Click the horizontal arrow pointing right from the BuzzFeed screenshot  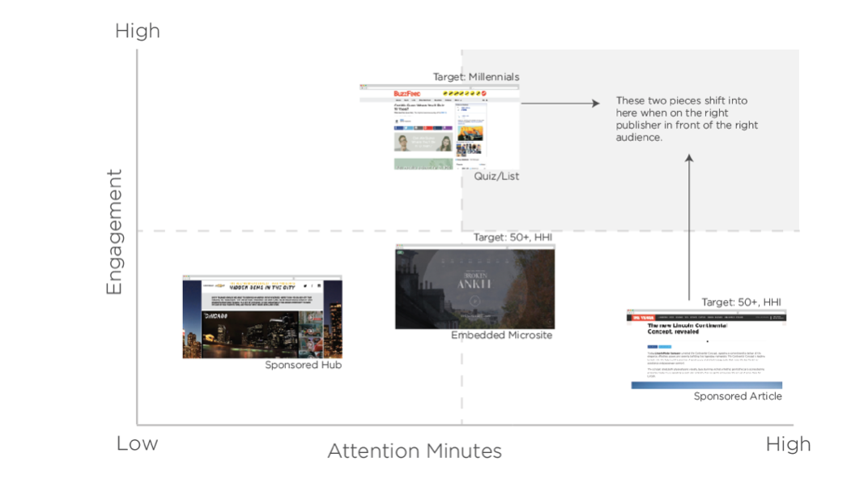[x=560, y=103]
